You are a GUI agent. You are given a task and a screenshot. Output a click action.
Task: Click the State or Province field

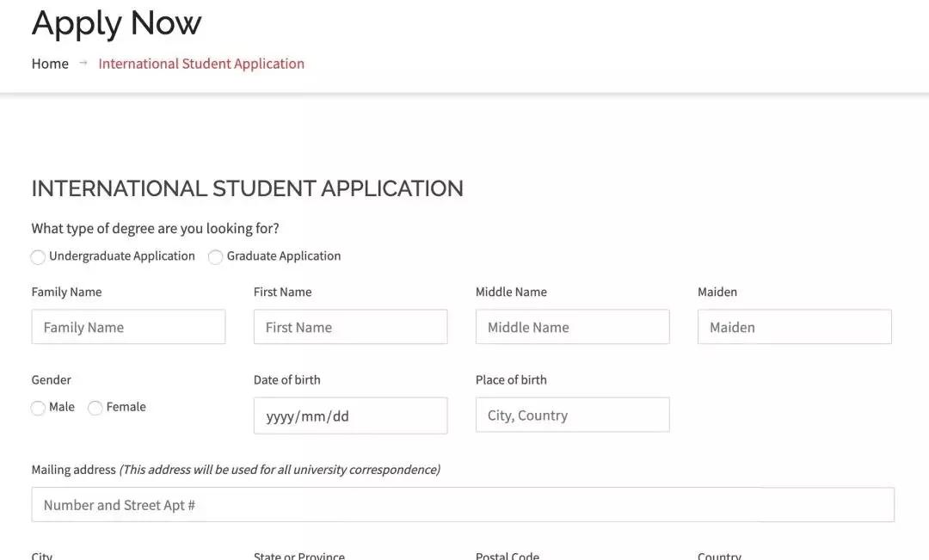[298, 557]
